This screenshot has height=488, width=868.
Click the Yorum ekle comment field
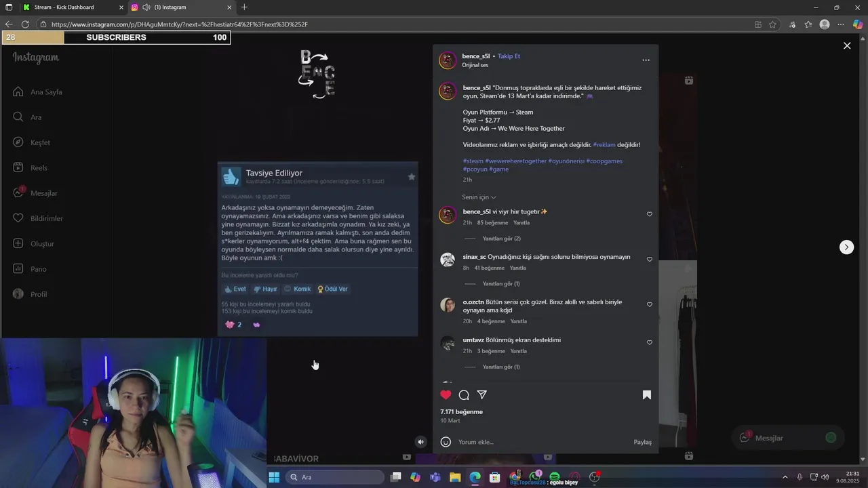pyautogui.click(x=542, y=442)
